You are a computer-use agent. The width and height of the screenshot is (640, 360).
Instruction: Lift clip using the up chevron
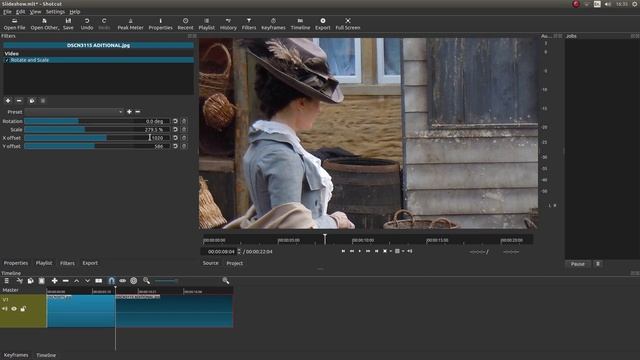tap(76, 281)
